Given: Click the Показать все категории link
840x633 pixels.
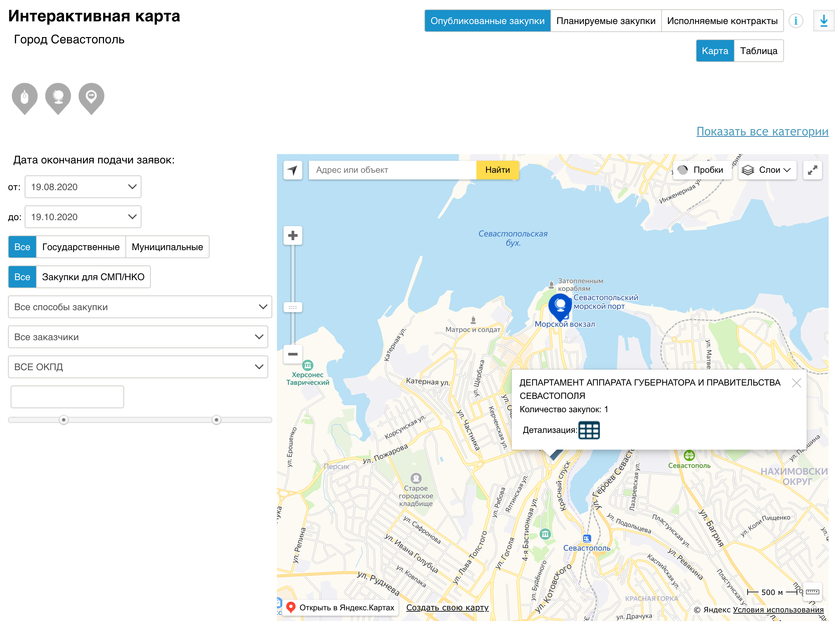Looking at the screenshot, I should click(762, 131).
